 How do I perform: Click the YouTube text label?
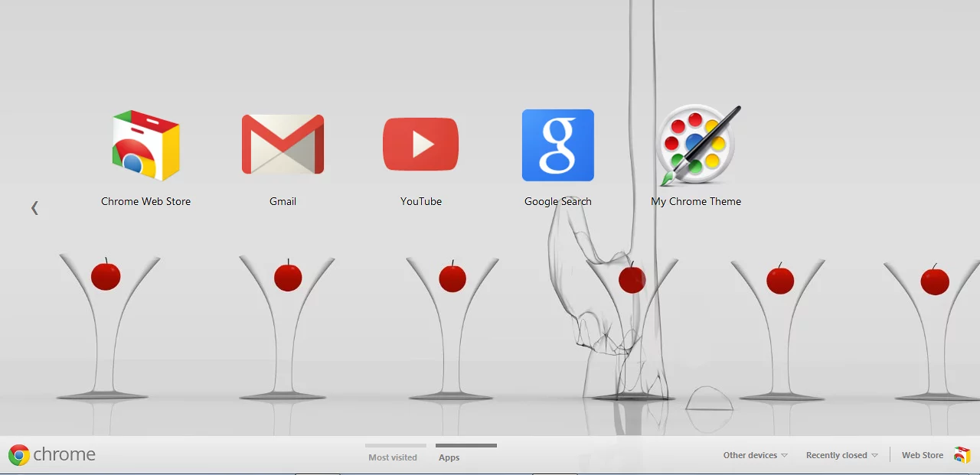click(x=420, y=201)
